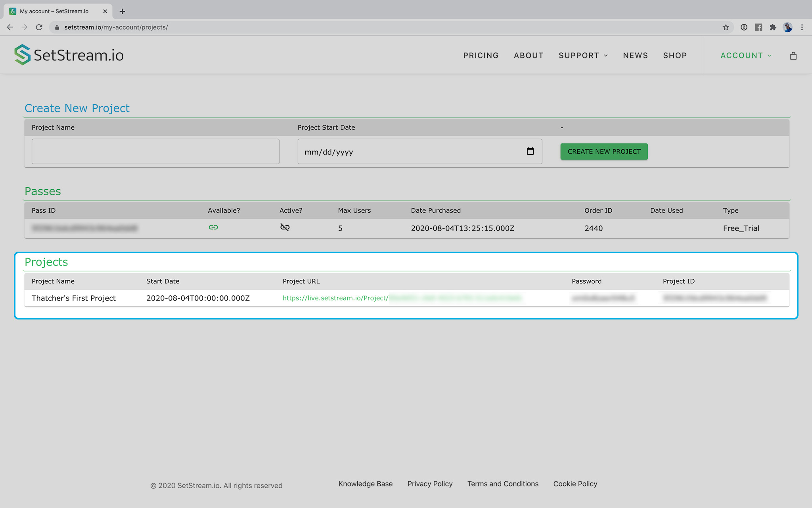This screenshot has height=508, width=812.
Task: Click Order ID 2440
Action: click(593, 228)
